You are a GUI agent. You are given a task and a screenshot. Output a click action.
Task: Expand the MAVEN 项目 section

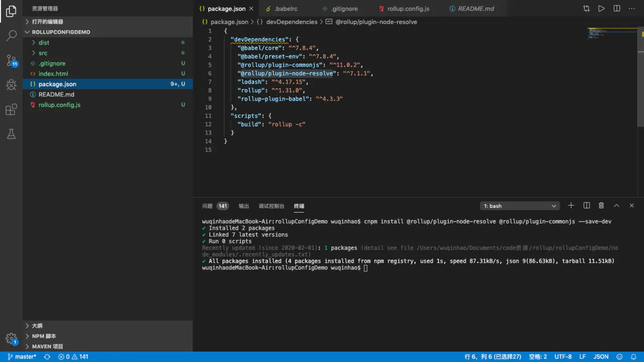108,346
